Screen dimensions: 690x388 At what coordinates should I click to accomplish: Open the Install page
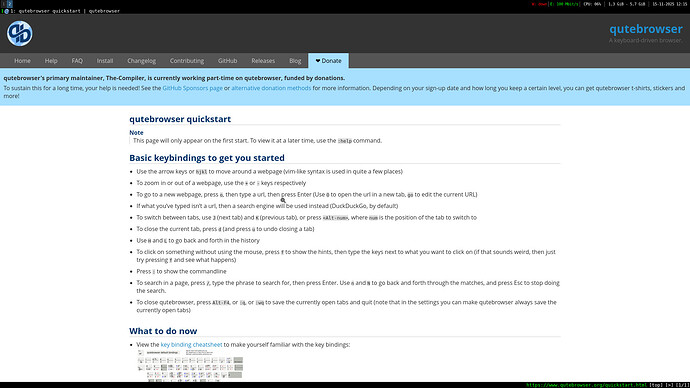(x=105, y=61)
